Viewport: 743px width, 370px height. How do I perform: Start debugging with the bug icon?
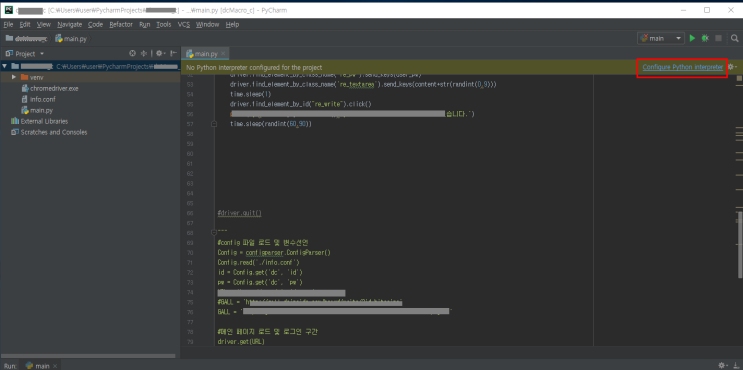705,38
